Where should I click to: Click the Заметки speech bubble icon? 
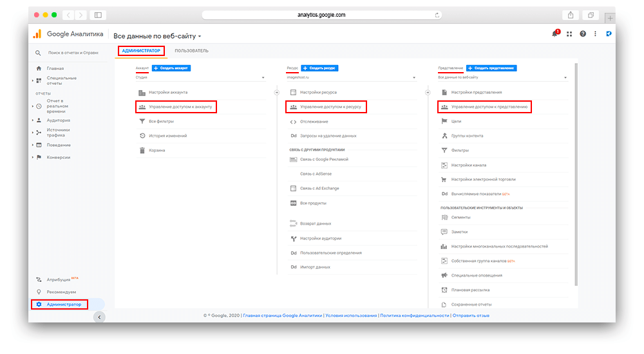[444, 232]
